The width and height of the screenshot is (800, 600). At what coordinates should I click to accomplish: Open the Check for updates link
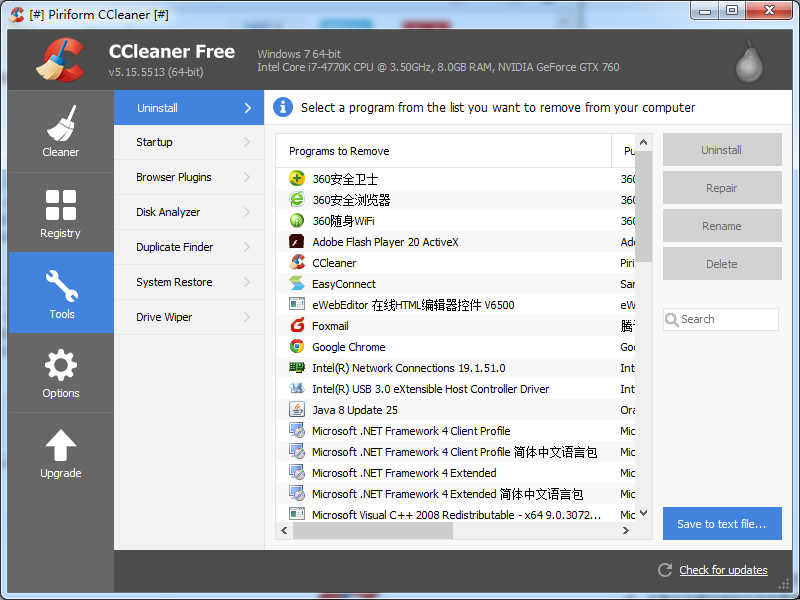tap(722, 570)
